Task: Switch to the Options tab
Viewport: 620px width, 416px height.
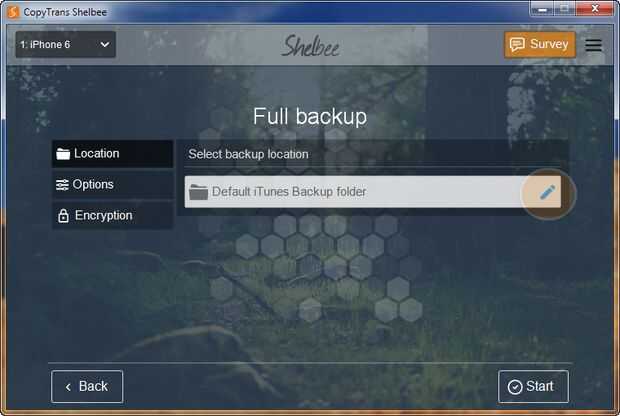Action: 113,185
